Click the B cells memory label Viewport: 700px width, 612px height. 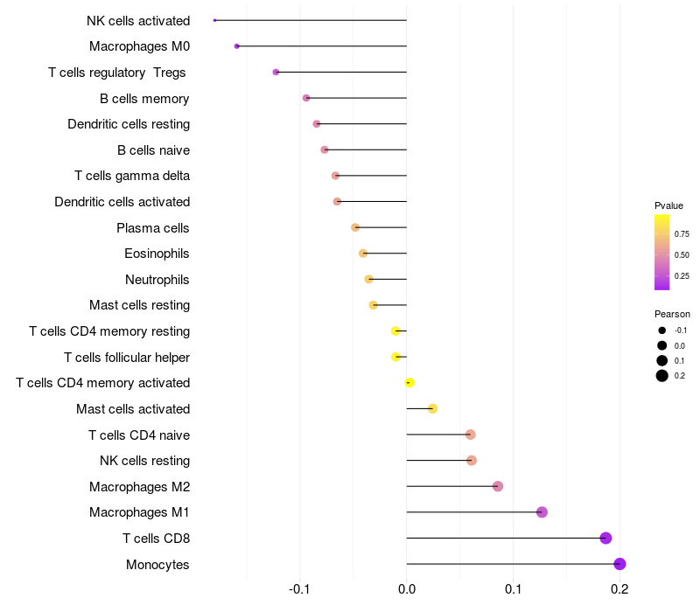point(144,98)
